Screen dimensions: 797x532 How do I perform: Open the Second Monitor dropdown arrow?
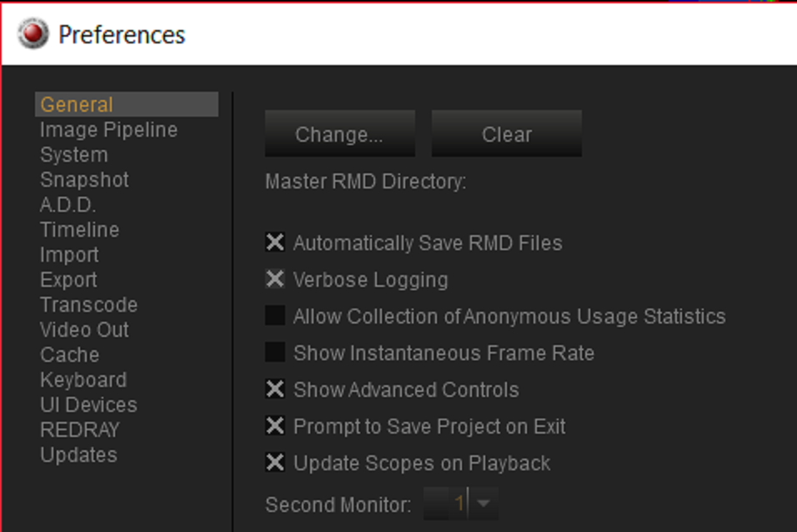484,504
